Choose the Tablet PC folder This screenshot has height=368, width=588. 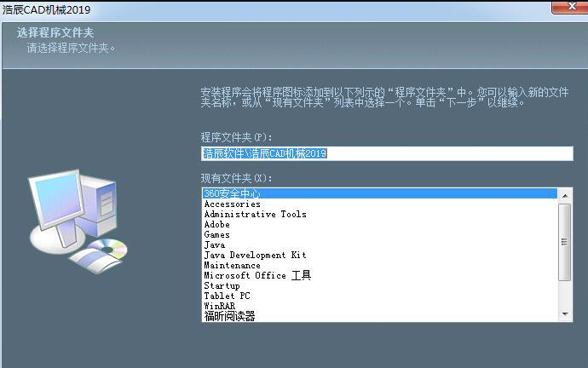coord(379,296)
